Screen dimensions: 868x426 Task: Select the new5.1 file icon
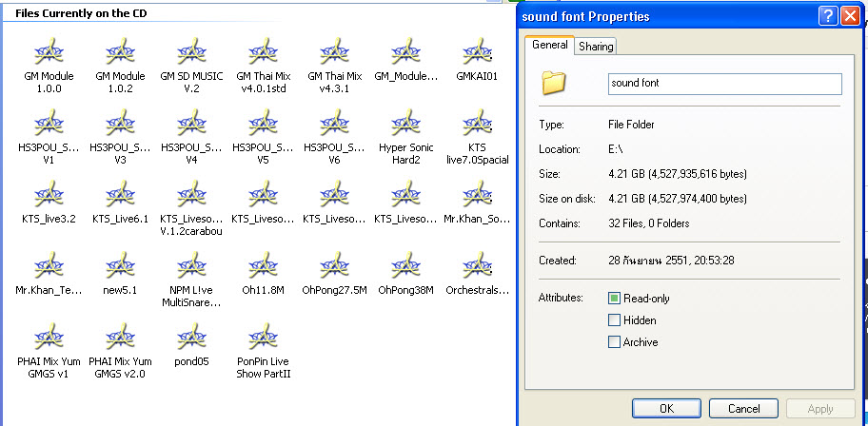[x=120, y=266]
